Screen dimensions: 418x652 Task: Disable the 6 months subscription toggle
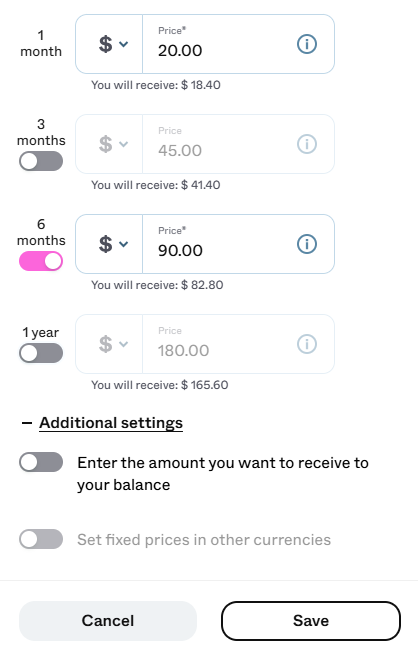point(41,262)
